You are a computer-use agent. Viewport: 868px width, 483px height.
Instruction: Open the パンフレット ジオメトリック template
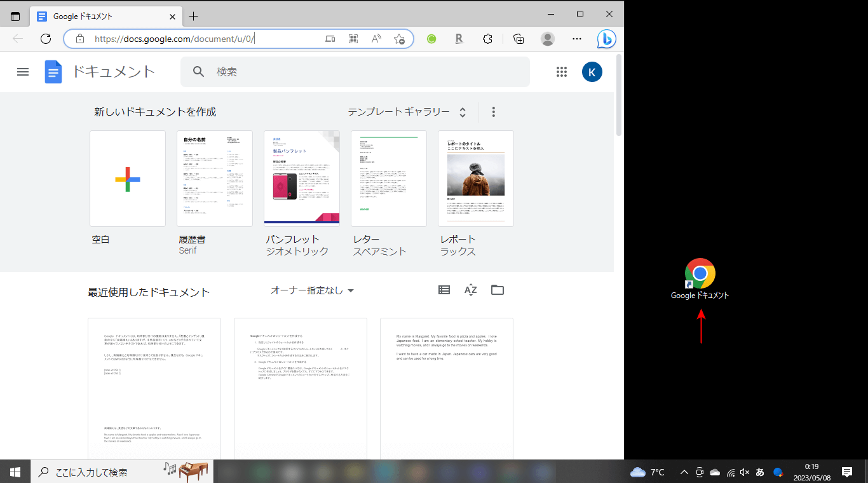click(302, 179)
